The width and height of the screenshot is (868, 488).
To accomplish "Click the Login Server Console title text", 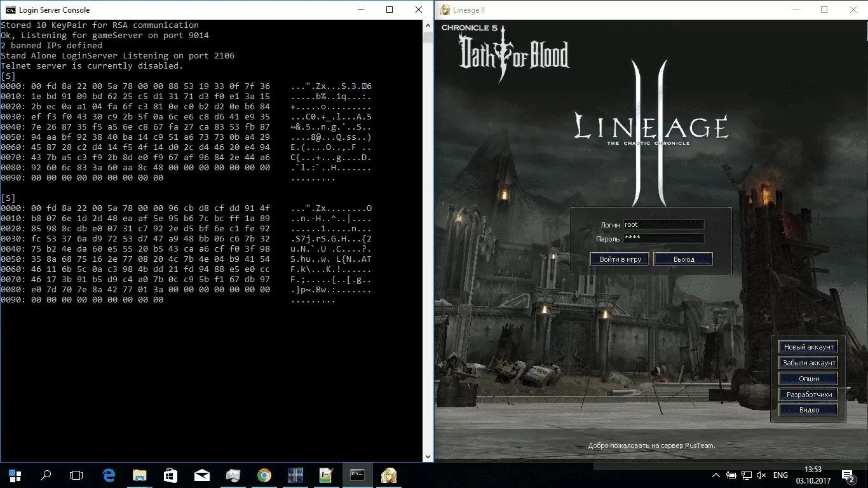I will pos(54,10).
